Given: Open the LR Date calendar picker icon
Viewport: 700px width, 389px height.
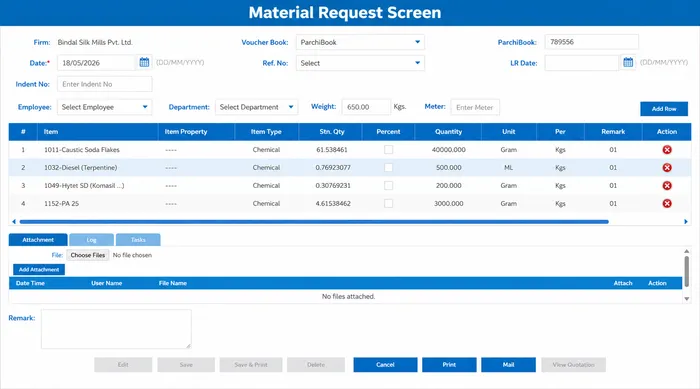Looking at the screenshot, I should [628, 63].
